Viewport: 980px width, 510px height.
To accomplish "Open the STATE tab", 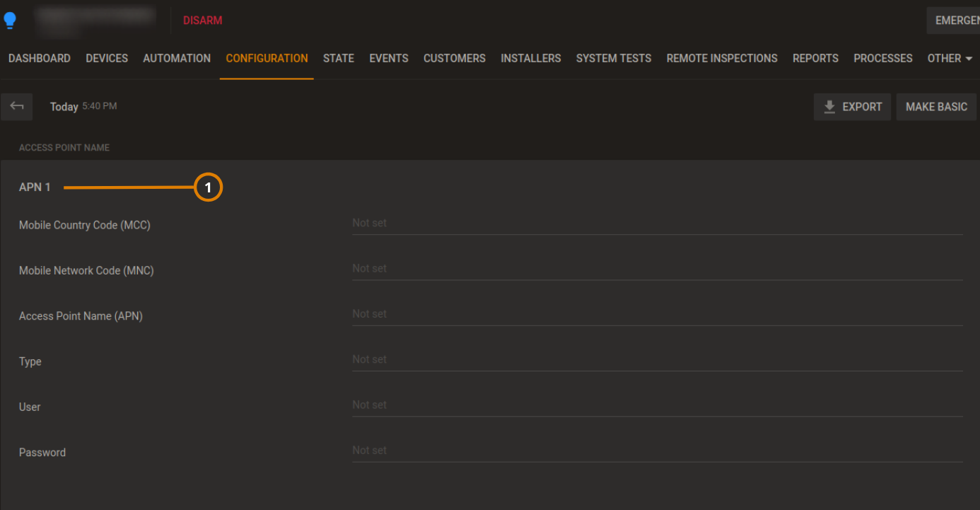I will tap(338, 58).
